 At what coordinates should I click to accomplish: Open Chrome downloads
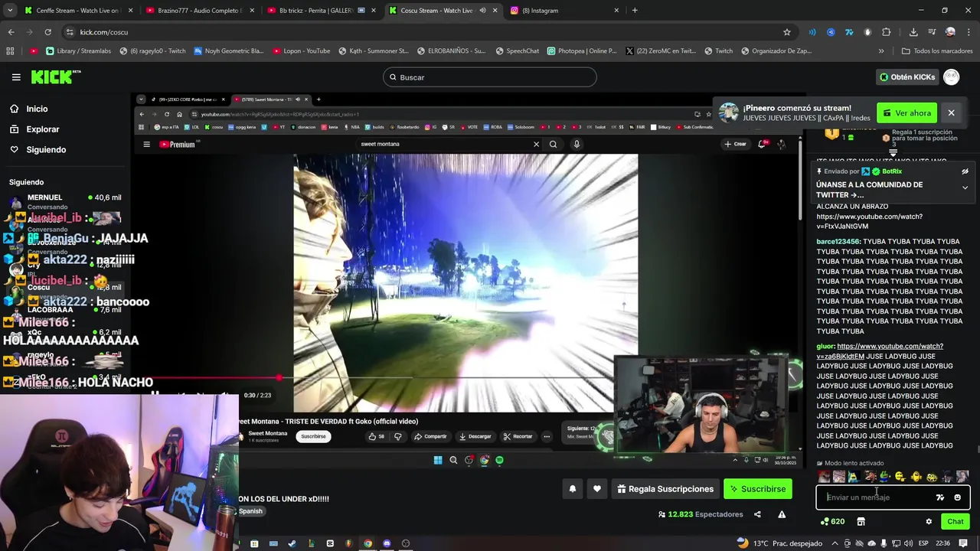tap(913, 32)
